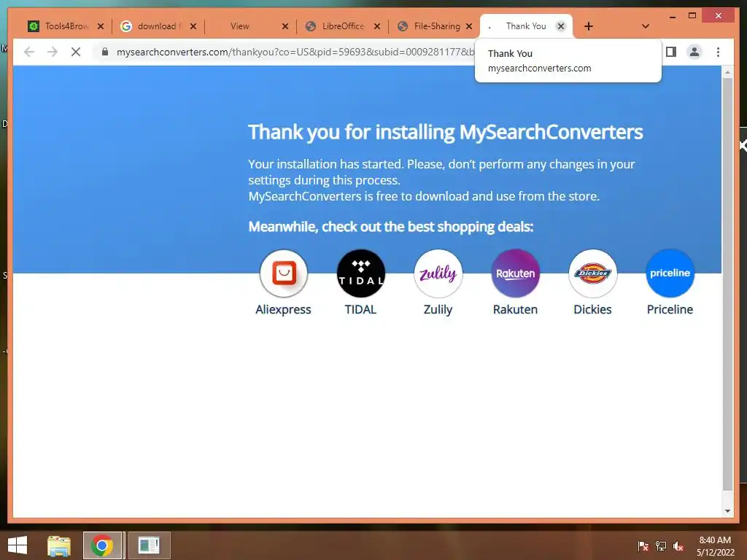This screenshot has height=560, width=747.
Task: Click the Dickies logo circle
Action: point(592,273)
